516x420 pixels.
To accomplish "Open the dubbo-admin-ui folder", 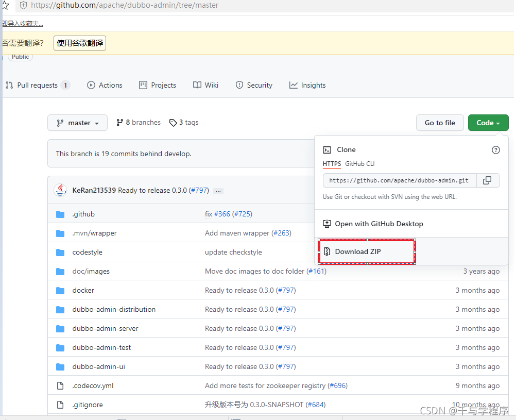I will [x=99, y=366].
